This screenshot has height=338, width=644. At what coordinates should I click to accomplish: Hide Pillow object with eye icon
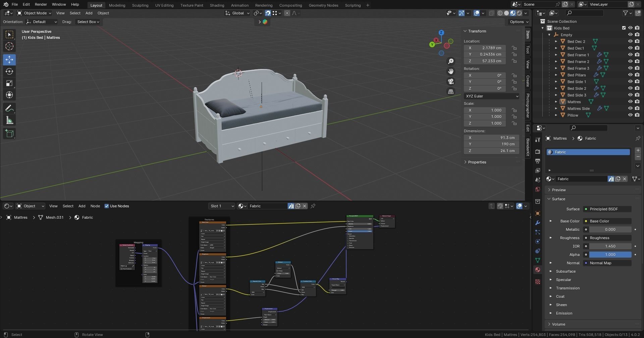[x=630, y=115]
